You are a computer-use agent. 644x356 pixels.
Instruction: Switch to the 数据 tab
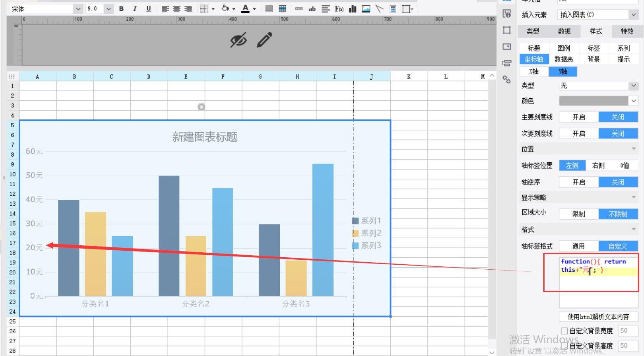point(564,31)
